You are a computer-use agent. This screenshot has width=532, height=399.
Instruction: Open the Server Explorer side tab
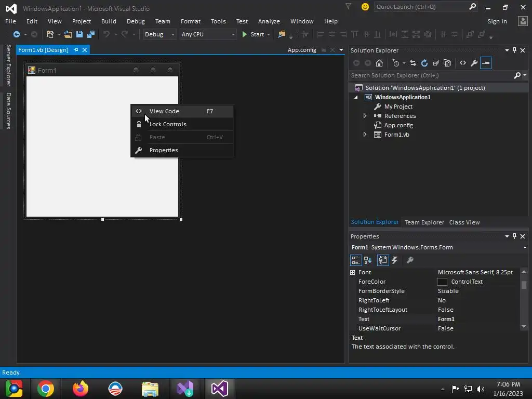click(8, 65)
